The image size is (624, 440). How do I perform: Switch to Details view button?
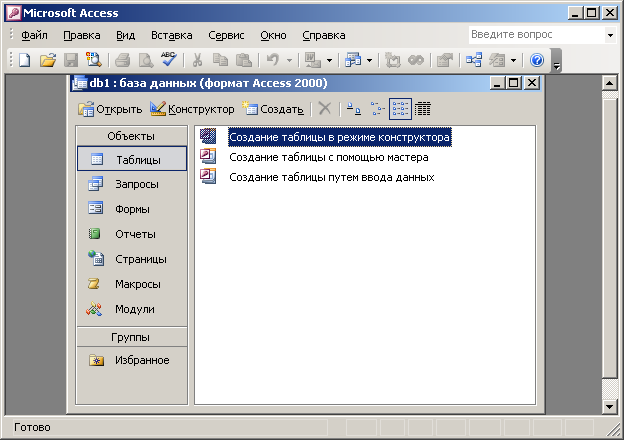pyautogui.click(x=423, y=109)
